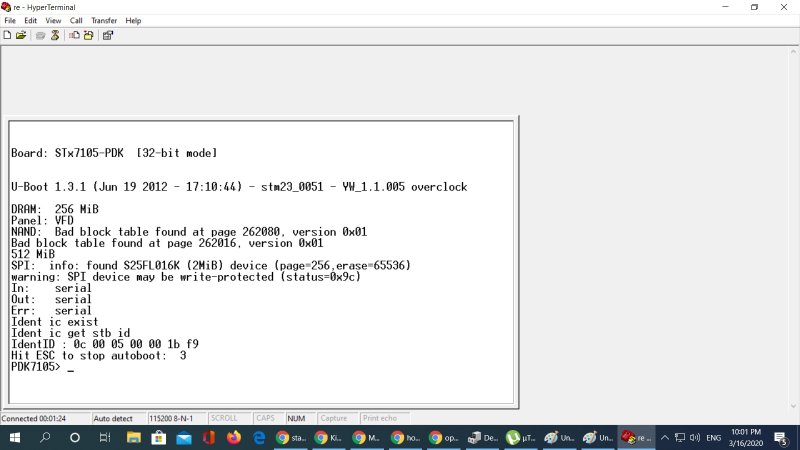
Task: Open Microsoft Edge from the taskbar
Action: click(259, 438)
